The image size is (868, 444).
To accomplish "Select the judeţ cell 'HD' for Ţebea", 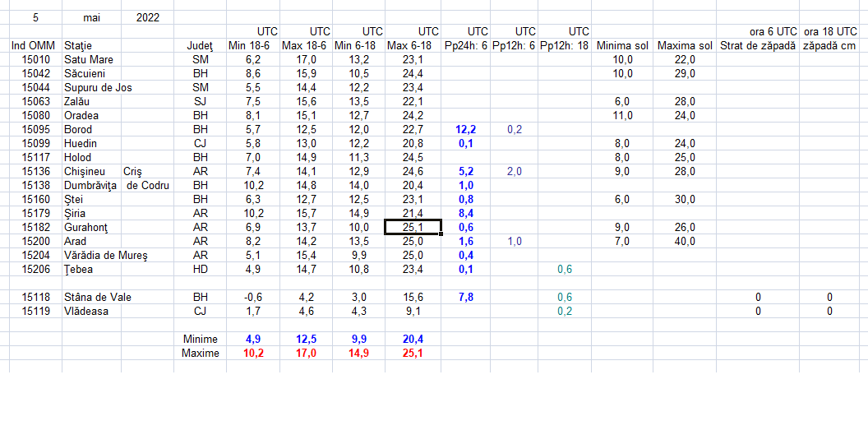I will pos(200,270).
